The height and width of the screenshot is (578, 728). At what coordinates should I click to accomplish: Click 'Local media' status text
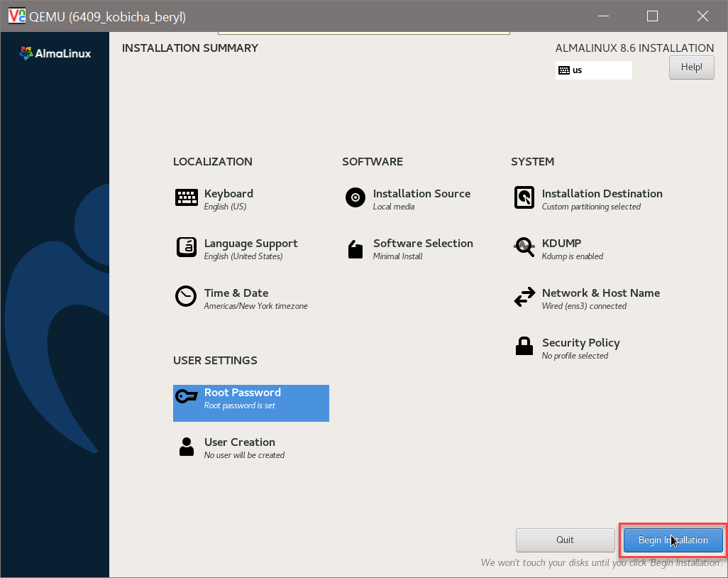[x=394, y=207]
